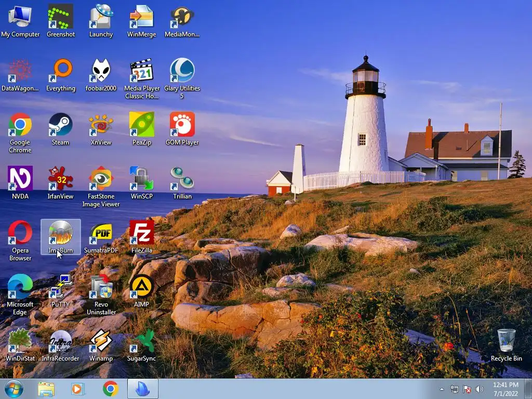Open the Recycle Bin
Screen dimensions: 532x399
[506, 345]
